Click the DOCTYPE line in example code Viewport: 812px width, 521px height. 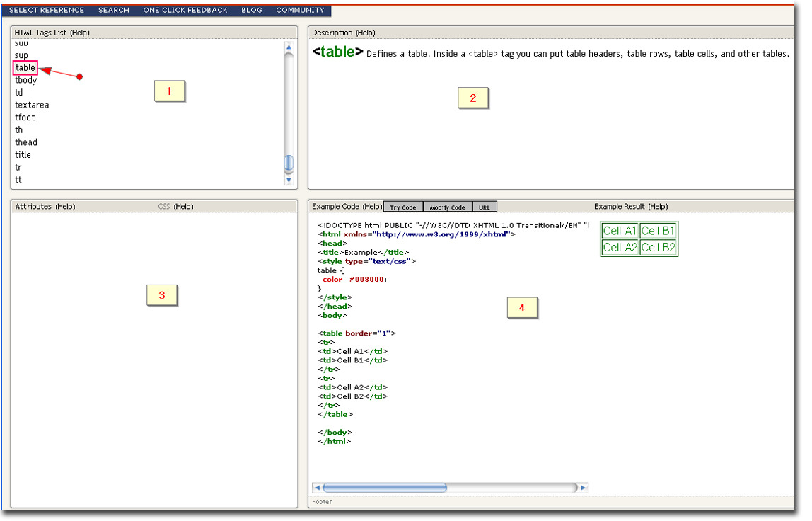coord(453,226)
